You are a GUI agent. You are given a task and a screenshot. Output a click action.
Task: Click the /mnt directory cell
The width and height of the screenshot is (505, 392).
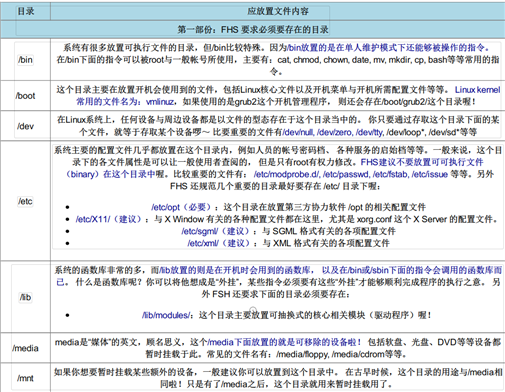[x=26, y=378]
